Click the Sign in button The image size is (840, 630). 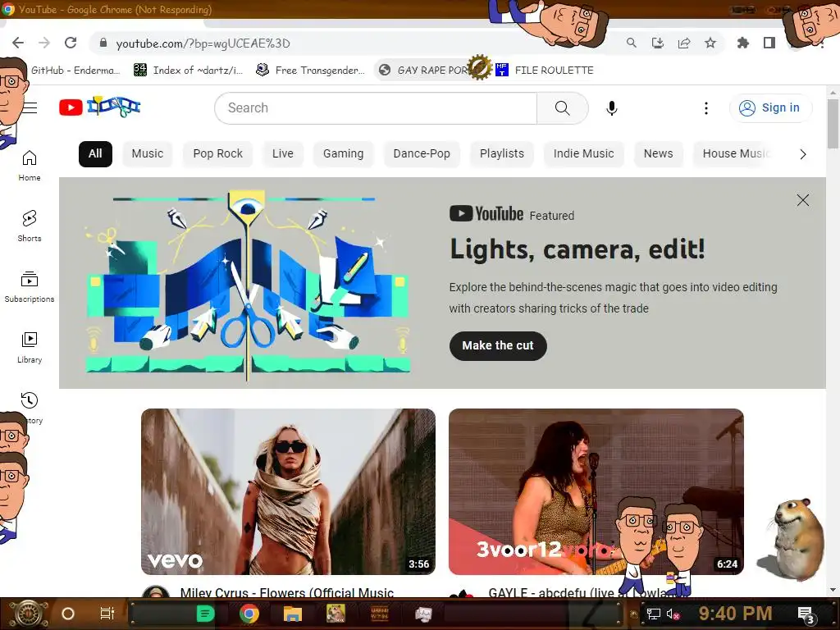(x=769, y=107)
